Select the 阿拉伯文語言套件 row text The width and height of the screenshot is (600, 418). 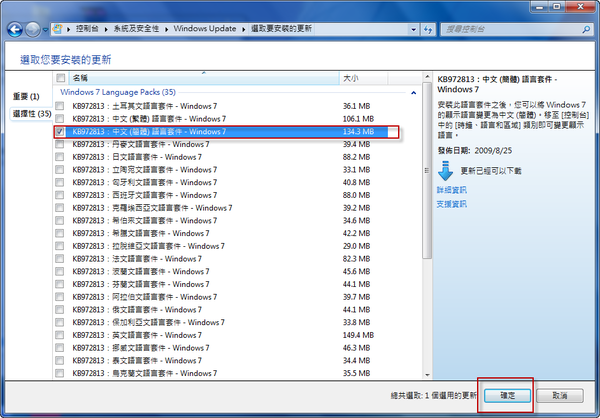[145, 297]
